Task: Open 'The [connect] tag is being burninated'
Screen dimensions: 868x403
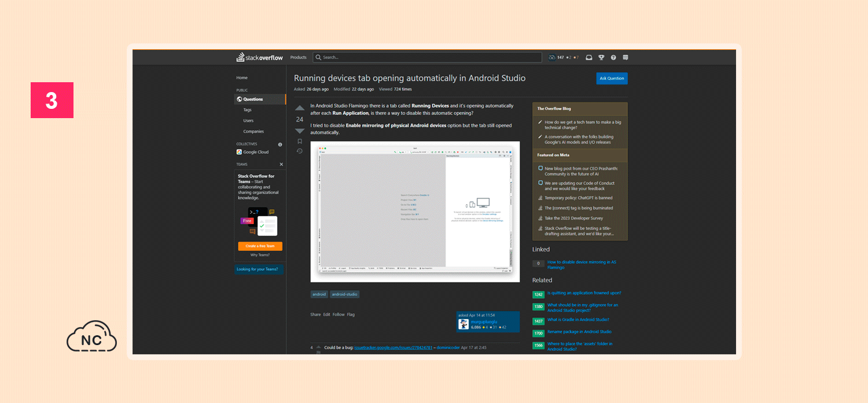Action: coord(579,208)
